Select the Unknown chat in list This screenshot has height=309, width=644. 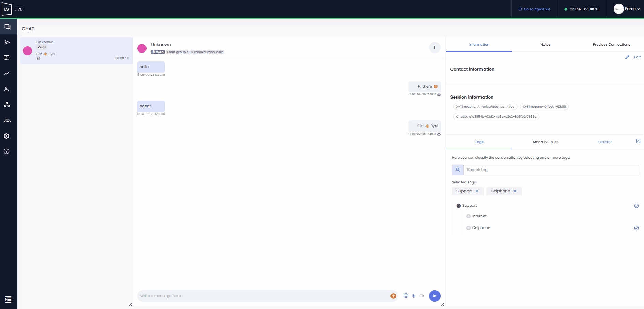pyautogui.click(x=77, y=50)
